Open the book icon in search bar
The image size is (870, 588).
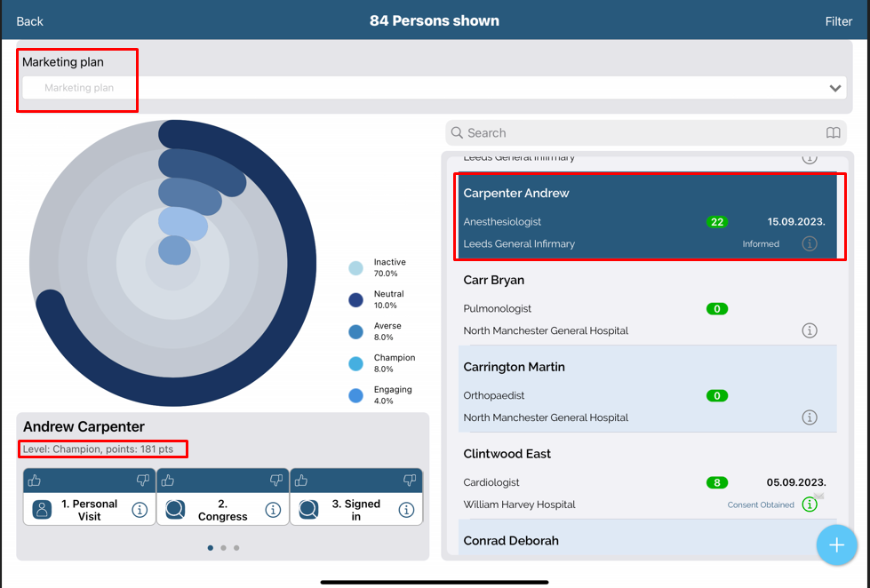(x=833, y=133)
